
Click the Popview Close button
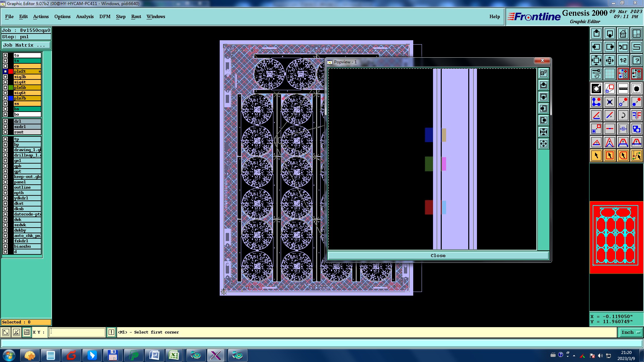tap(438, 255)
